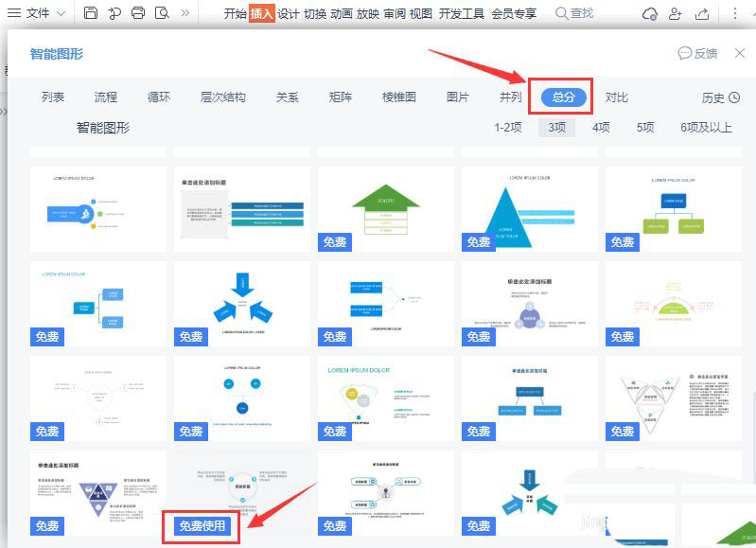
Task: Select the teal horizontal bars template
Action: pyautogui.click(x=242, y=209)
